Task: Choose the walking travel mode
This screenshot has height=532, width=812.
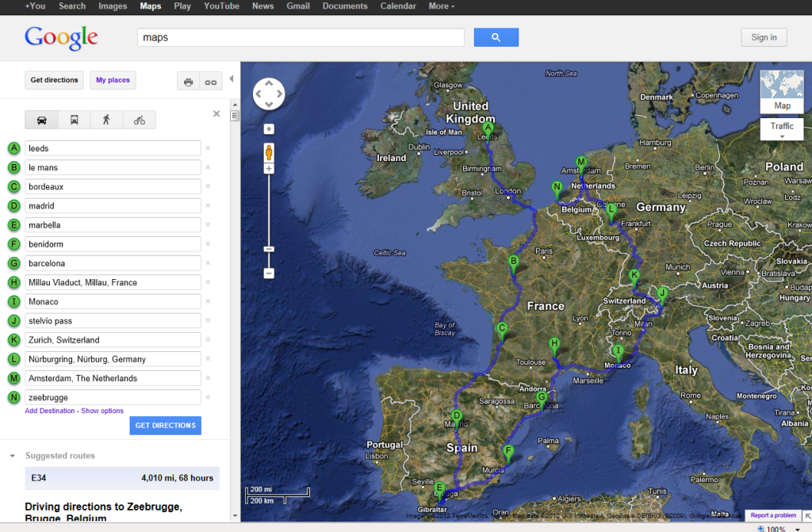Action: (x=106, y=120)
